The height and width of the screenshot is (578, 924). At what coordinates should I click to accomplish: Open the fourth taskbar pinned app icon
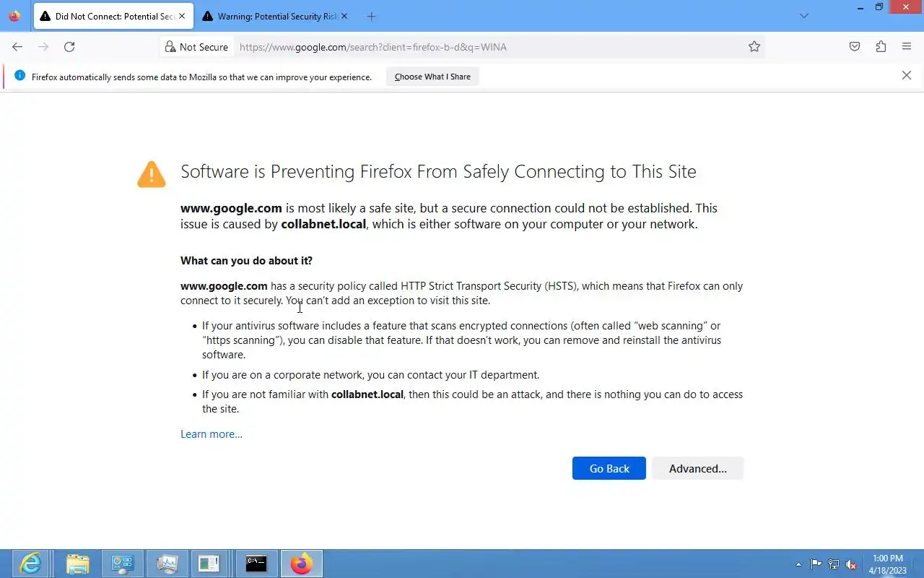[x=167, y=564]
